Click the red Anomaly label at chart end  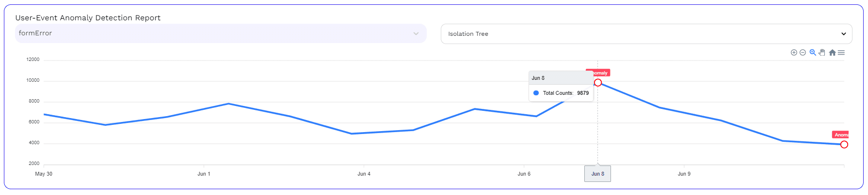tap(840, 135)
